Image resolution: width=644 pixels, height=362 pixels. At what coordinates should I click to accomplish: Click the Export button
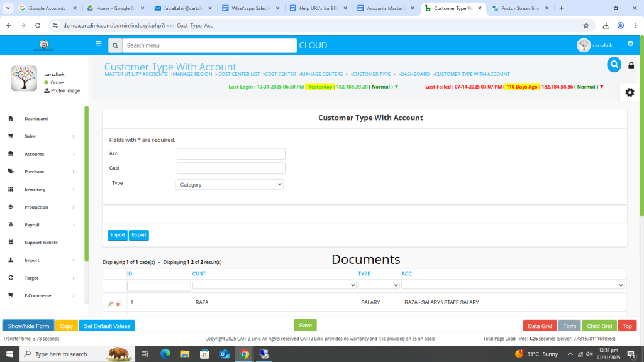pos(139,235)
